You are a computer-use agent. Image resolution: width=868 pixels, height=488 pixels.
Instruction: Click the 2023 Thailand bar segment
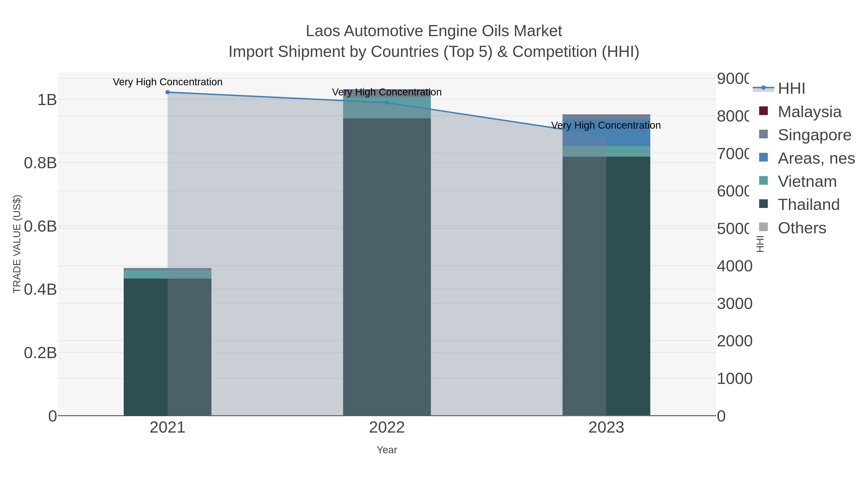click(x=606, y=286)
